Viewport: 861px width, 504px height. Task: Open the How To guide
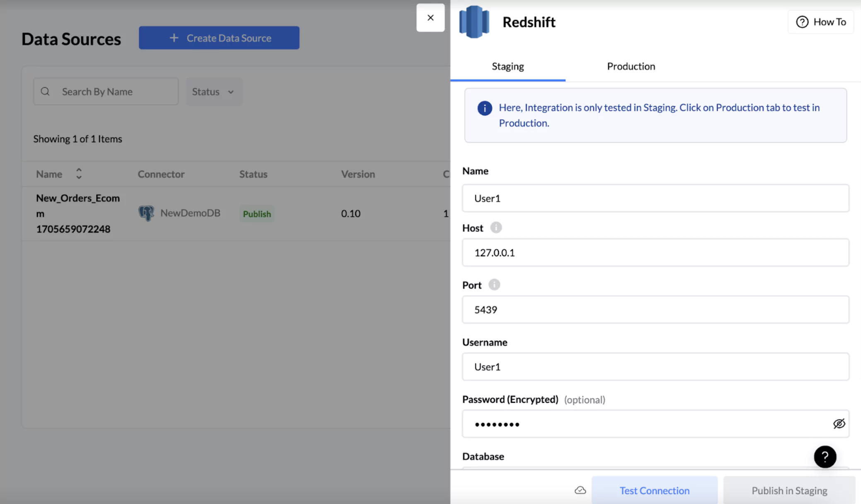821,22
